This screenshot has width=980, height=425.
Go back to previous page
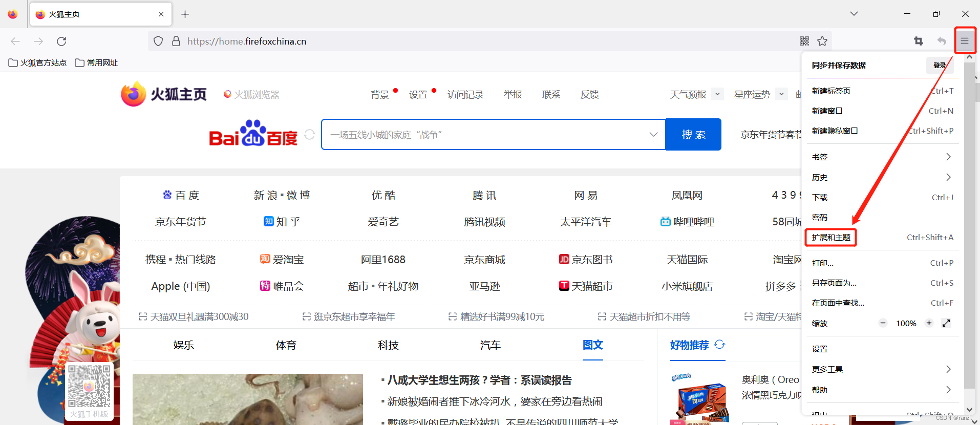point(15,41)
